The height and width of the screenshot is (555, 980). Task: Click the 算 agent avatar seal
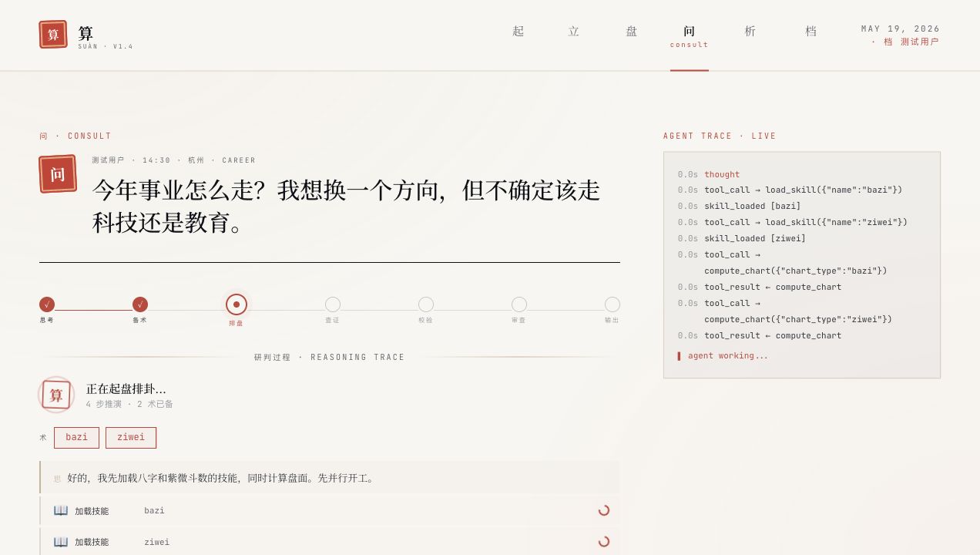[56, 395]
